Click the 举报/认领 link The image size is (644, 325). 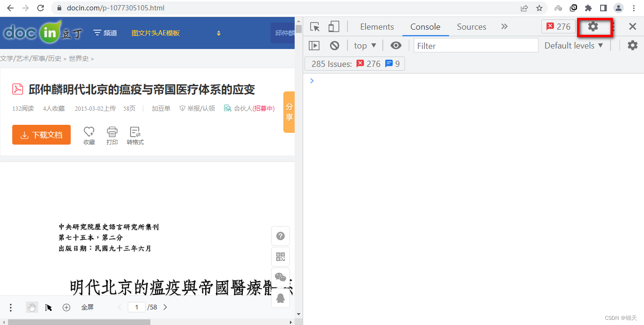tap(197, 108)
